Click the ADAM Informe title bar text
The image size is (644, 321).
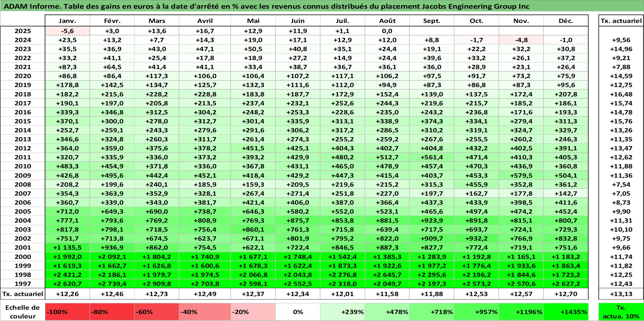(266, 6)
